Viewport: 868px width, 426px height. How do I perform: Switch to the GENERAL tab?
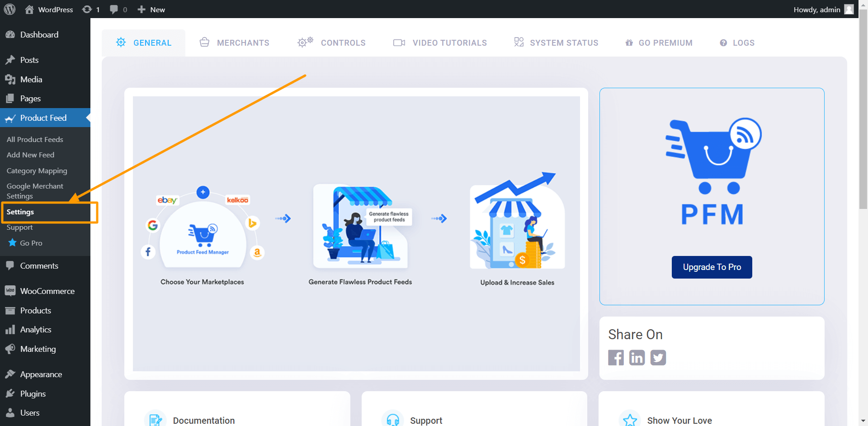144,43
